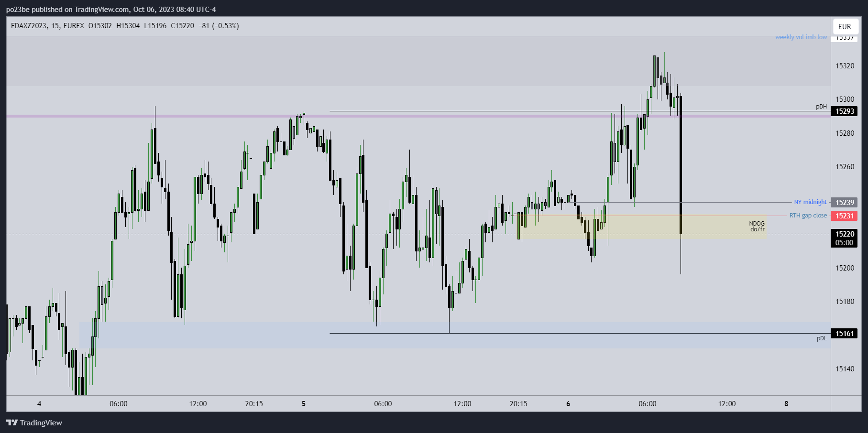Screen dimensions: 868x433
Task: Click the 15293 pDH price label
Action: (x=844, y=111)
